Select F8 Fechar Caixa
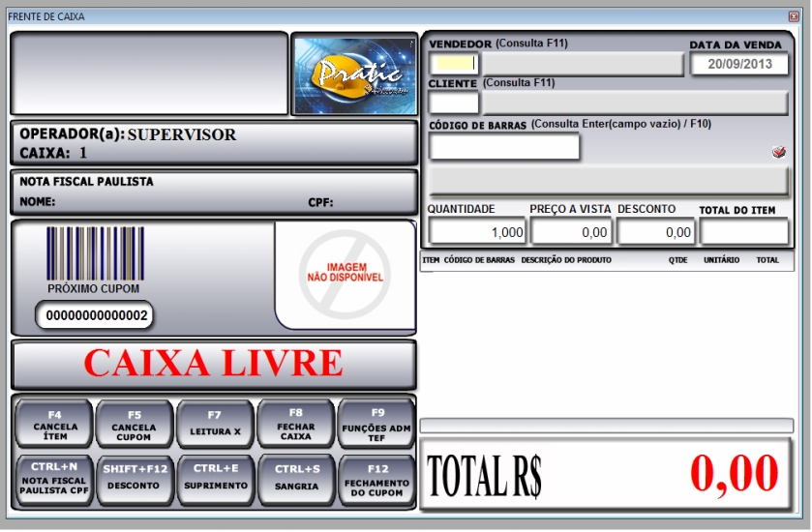Image resolution: width=812 pixels, height=532 pixels. point(296,425)
